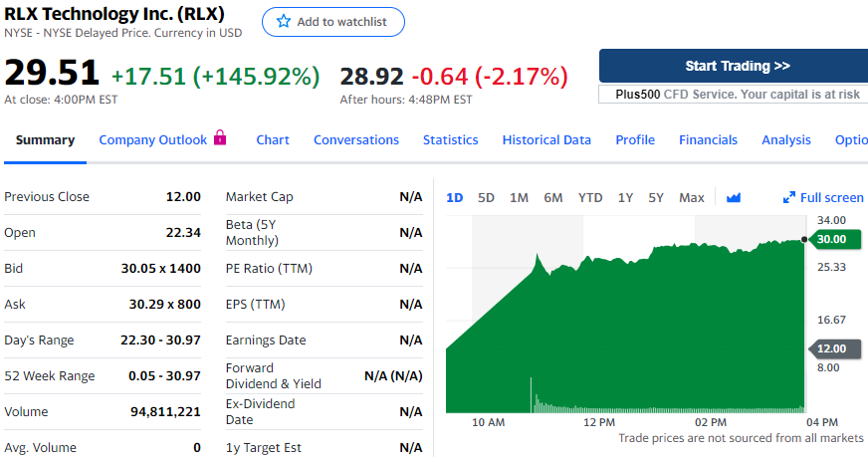
Task: Switch chart range to 1M
Action: click(519, 197)
